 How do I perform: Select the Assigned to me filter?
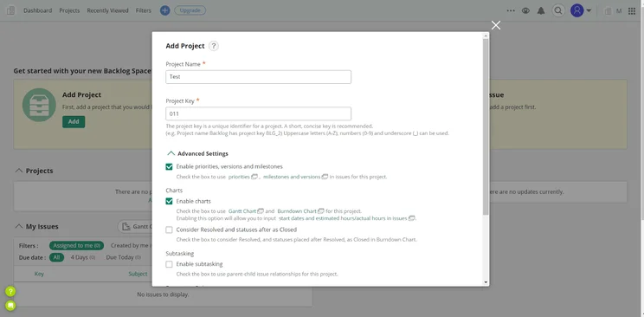click(76, 245)
